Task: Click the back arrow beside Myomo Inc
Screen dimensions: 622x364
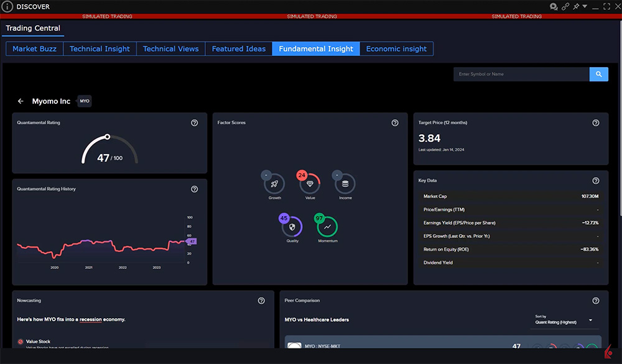Action: [x=21, y=101]
